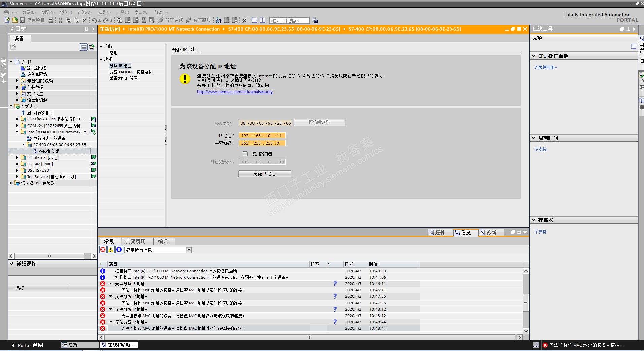Select 更新可访问的设备 in project tree

(46, 138)
